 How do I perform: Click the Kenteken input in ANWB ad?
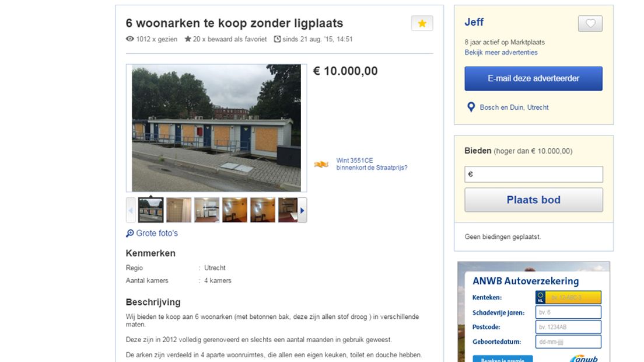click(568, 298)
